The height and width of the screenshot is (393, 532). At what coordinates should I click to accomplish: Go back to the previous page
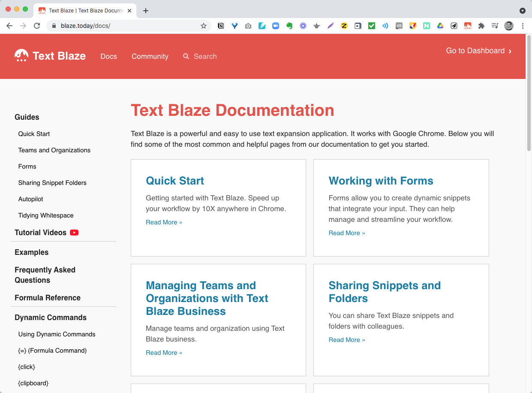coord(9,26)
